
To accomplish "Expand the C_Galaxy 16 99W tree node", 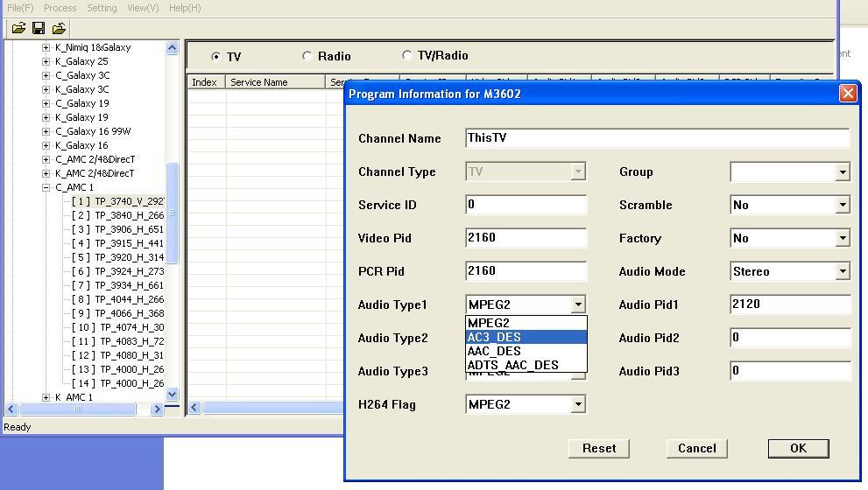I will (46, 131).
